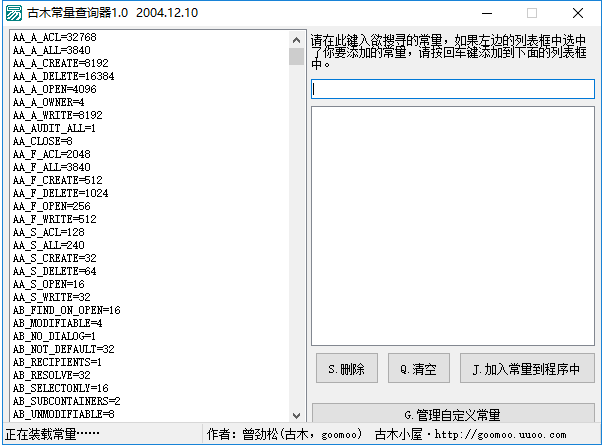Open G.管理自定义常量 management button
Image resolution: width=604 pixels, height=447 pixels.
click(453, 413)
